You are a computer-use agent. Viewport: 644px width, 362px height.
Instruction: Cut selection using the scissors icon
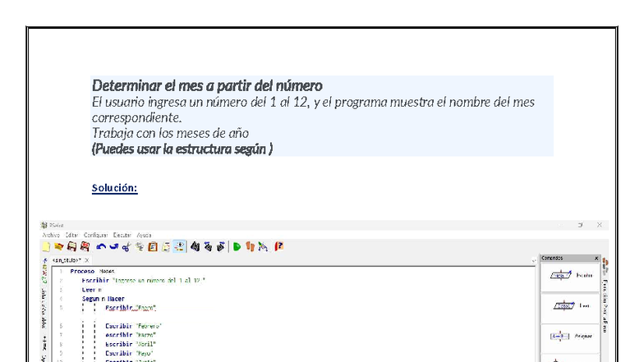coord(126,246)
